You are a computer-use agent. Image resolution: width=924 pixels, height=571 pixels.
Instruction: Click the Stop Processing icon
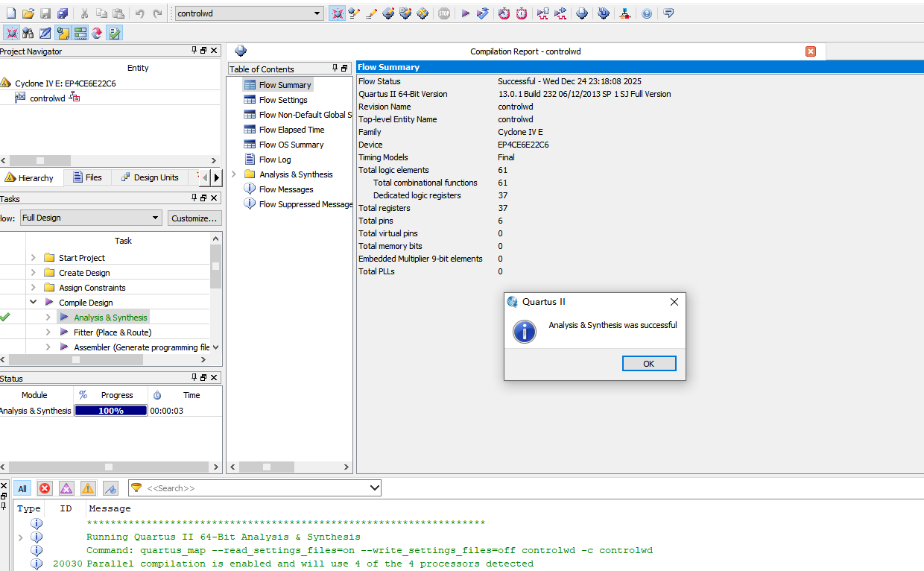point(444,13)
